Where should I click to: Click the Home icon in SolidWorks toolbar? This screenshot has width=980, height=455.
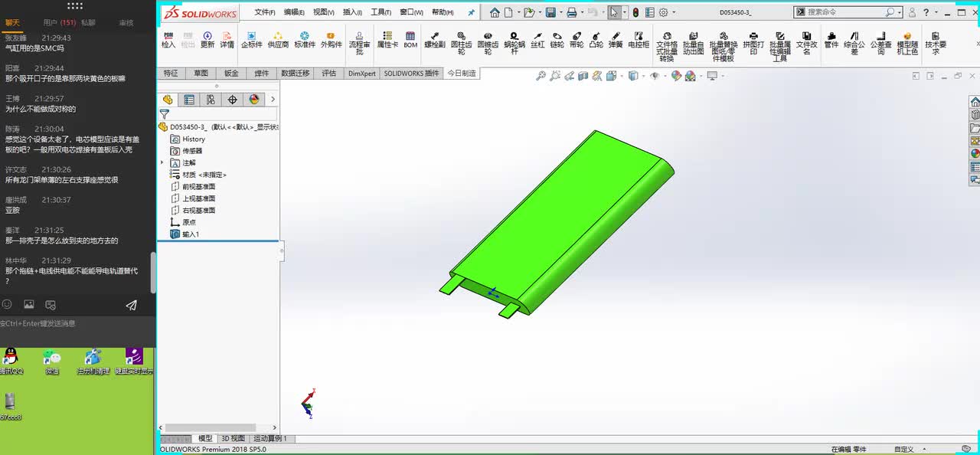point(495,12)
